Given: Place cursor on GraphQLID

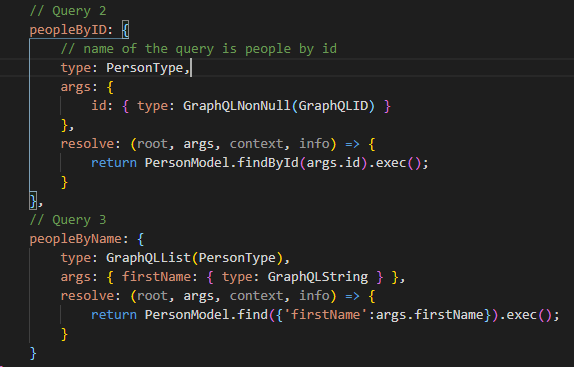Looking at the screenshot, I should (333, 106).
